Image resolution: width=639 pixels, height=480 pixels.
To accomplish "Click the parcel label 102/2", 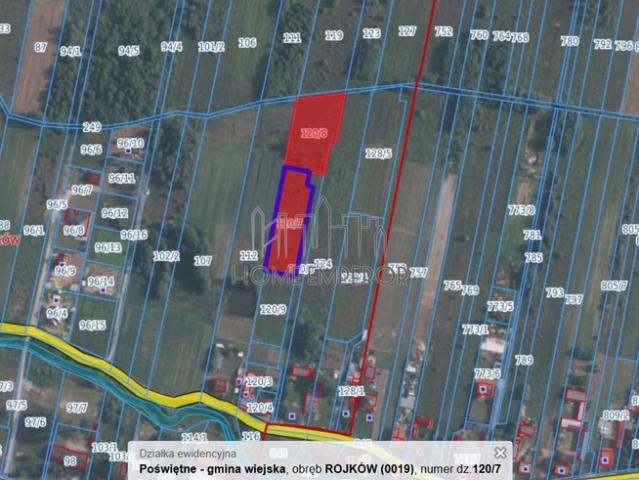I will tap(166, 256).
